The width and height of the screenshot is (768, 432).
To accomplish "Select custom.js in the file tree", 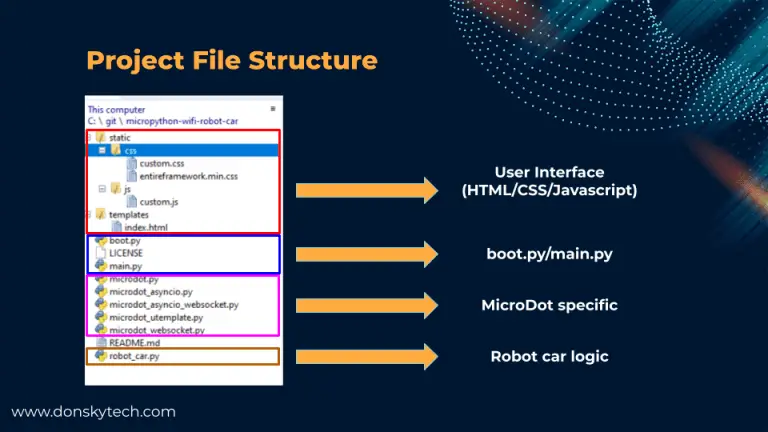I will pos(159,201).
